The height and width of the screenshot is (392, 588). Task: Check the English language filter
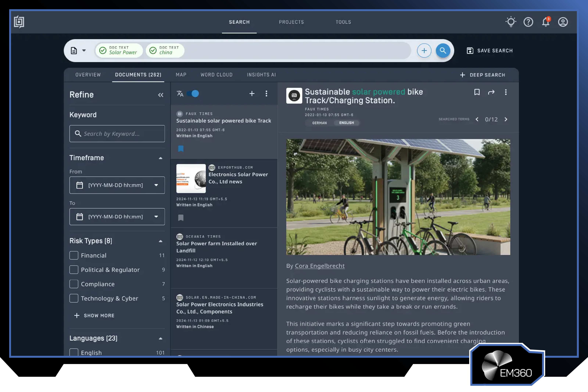click(74, 352)
